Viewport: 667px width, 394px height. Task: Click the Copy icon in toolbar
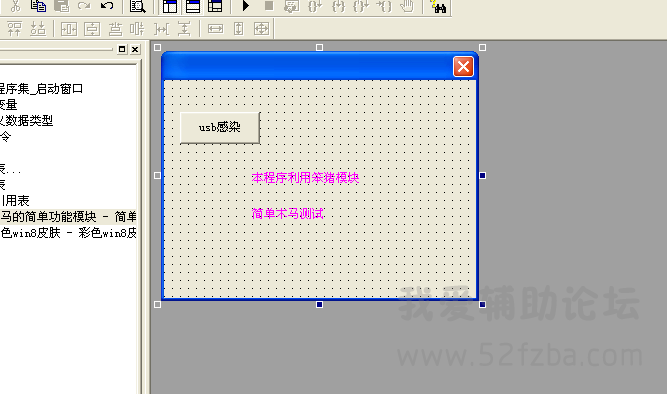tap(38, 6)
